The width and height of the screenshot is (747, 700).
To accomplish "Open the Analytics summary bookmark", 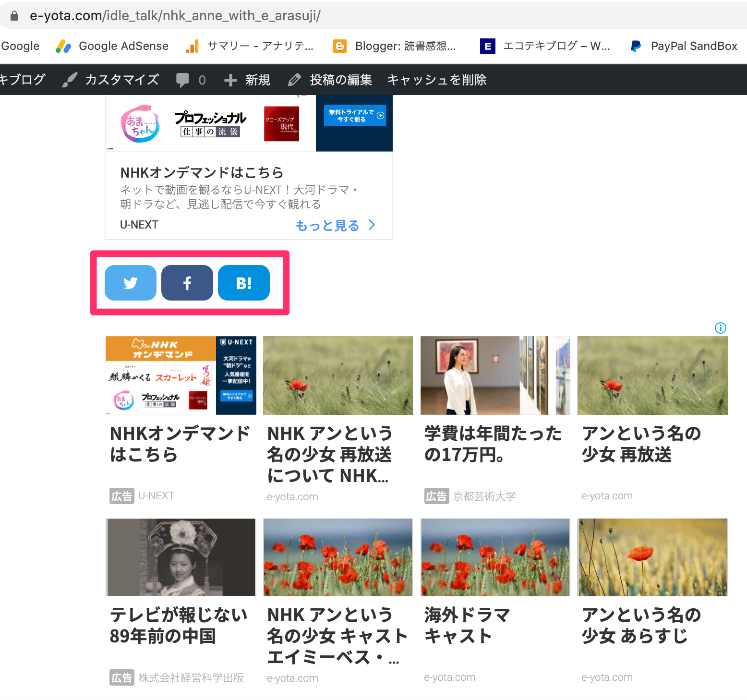I will (250, 46).
